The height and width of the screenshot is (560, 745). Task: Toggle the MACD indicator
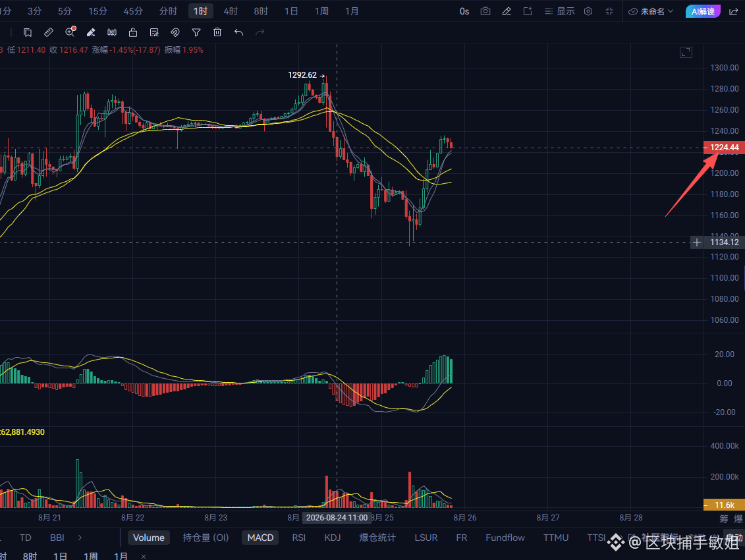point(260,538)
